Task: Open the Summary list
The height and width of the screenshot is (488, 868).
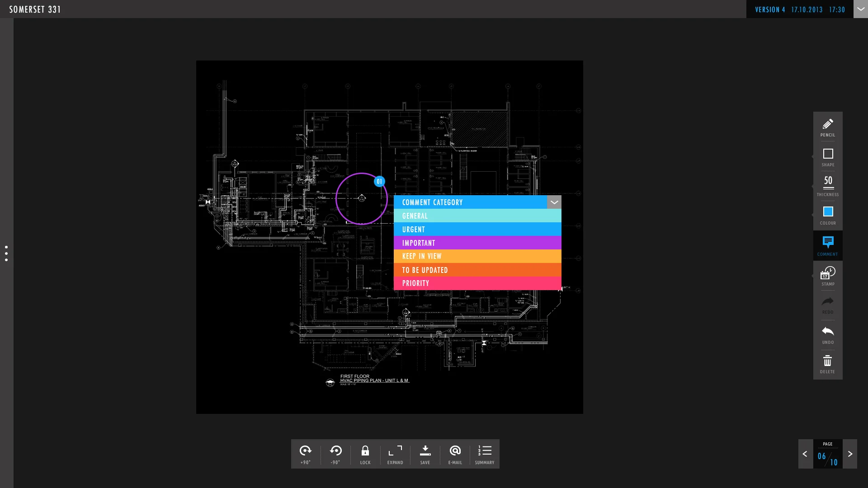Action: 485,454
